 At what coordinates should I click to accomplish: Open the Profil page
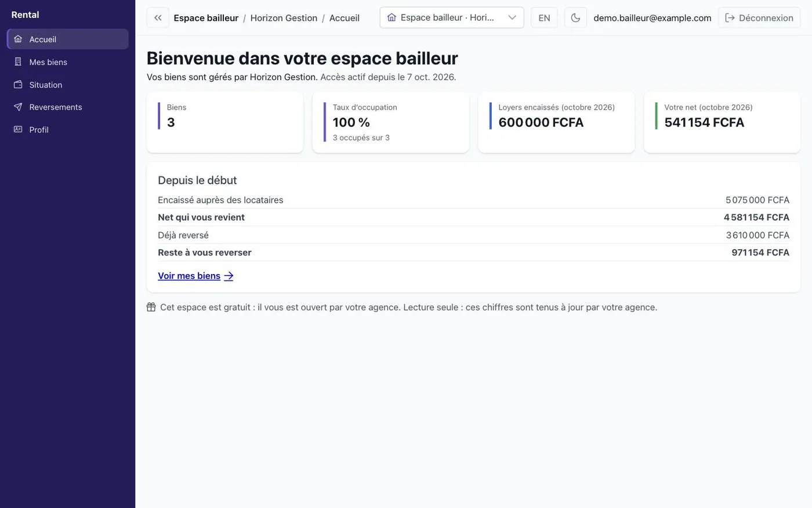pyautogui.click(x=68, y=129)
